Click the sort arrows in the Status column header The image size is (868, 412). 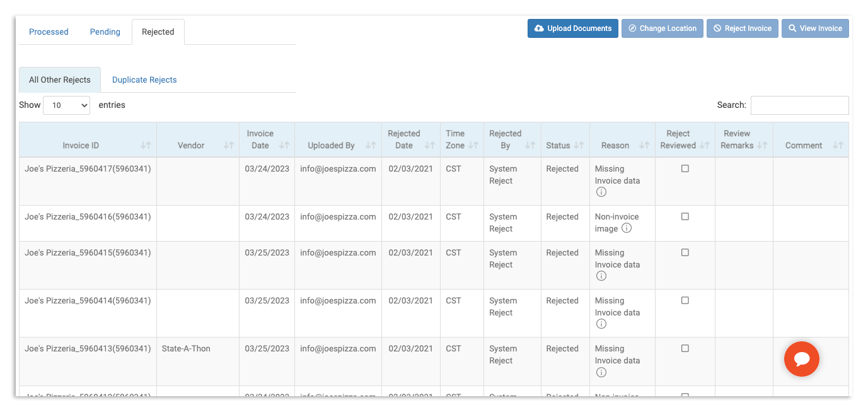[578, 144]
